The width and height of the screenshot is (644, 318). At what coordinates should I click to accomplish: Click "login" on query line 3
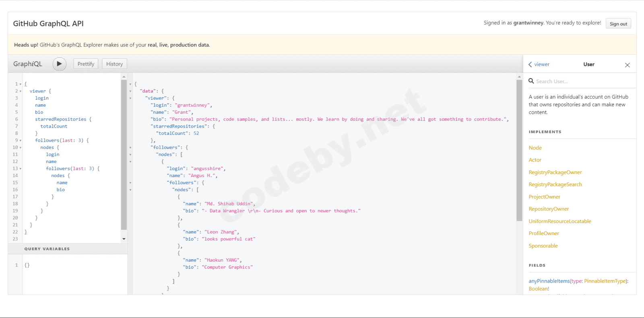tap(41, 98)
